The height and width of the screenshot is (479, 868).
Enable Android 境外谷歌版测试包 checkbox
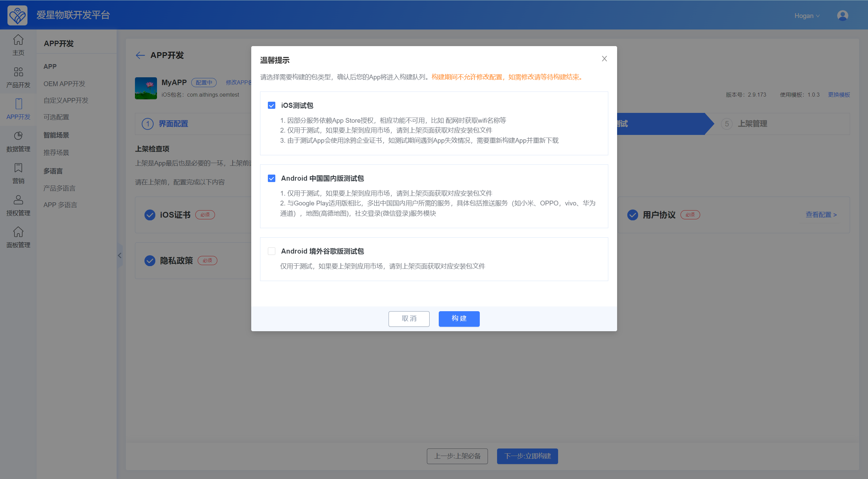[272, 251]
